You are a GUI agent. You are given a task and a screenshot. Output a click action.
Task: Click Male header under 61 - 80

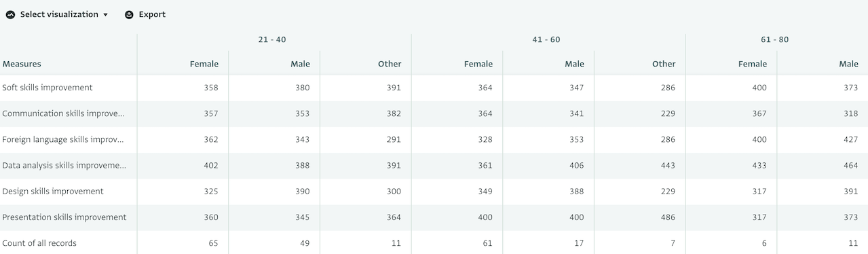[848, 64]
